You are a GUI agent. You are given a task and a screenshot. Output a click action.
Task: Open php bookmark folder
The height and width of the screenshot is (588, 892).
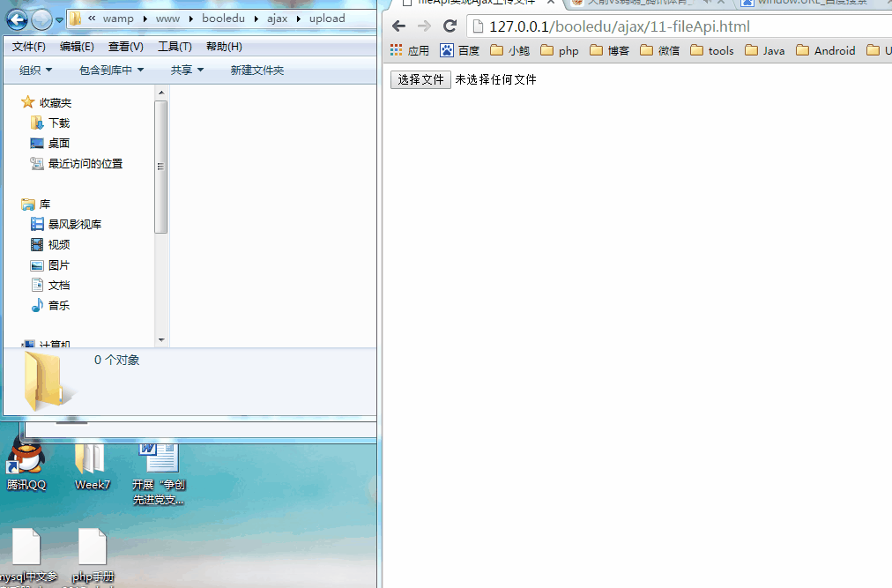pos(560,50)
